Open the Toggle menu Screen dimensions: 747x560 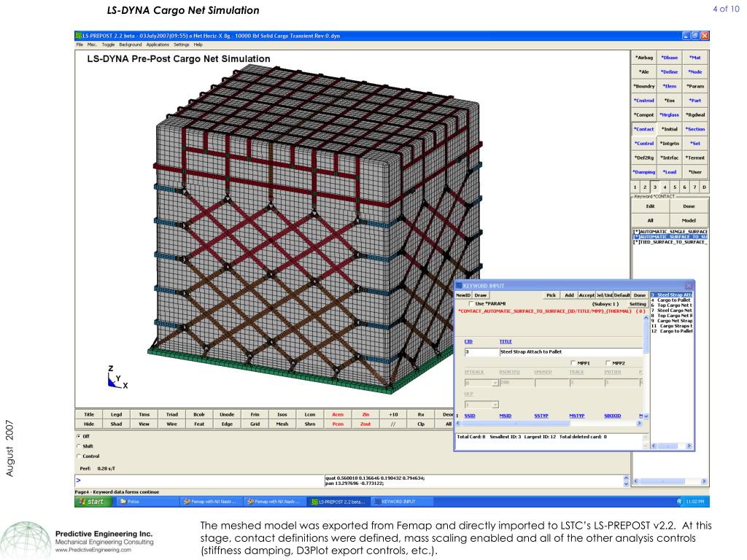point(108,44)
